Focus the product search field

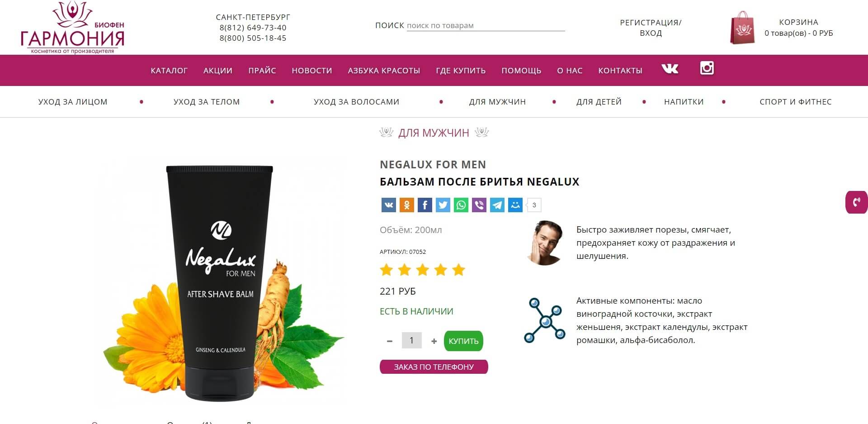coord(486,25)
